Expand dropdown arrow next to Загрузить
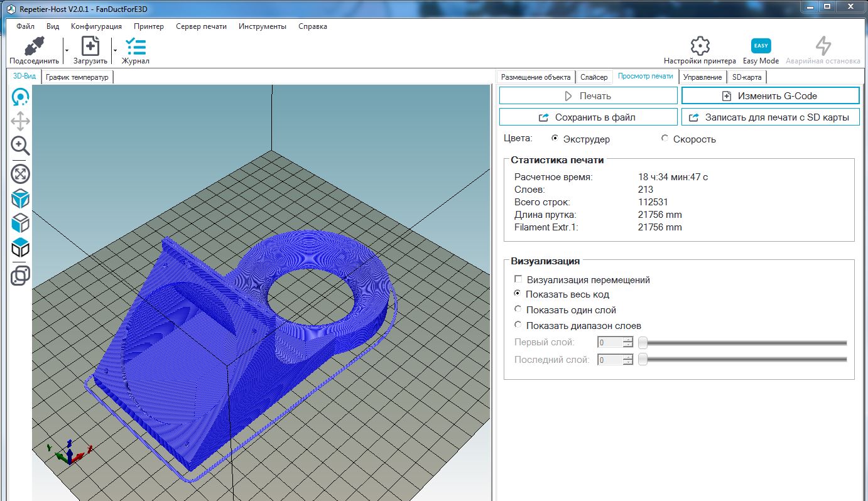 pos(115,50)
